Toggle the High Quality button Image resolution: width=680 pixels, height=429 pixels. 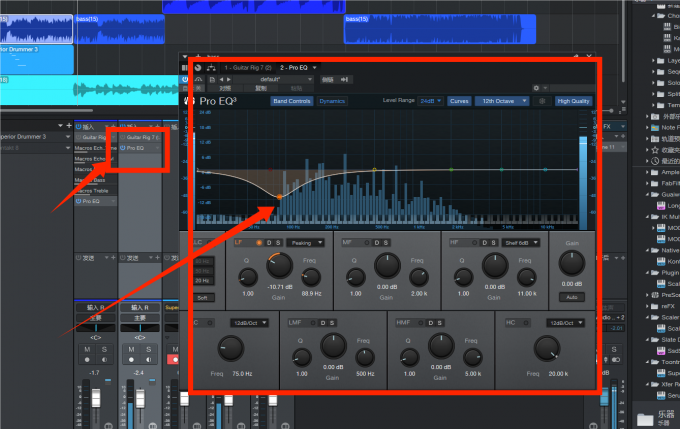point(573,101)
